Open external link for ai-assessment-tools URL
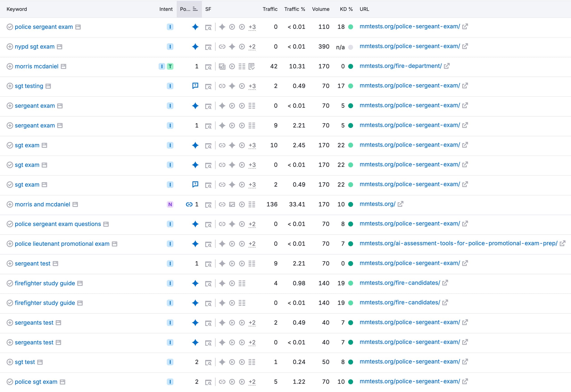571x392 pixels. [x=562, y=244]
